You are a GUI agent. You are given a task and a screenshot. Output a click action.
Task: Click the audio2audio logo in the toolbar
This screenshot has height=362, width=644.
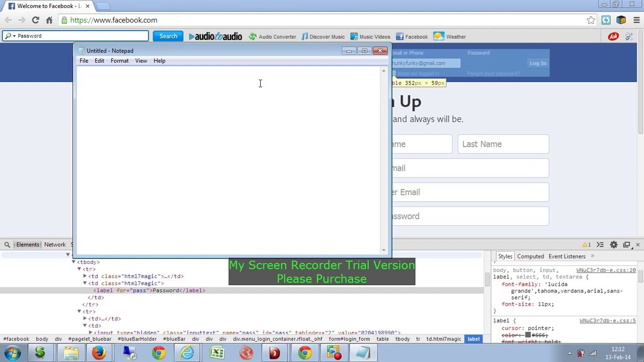[215, 36]
